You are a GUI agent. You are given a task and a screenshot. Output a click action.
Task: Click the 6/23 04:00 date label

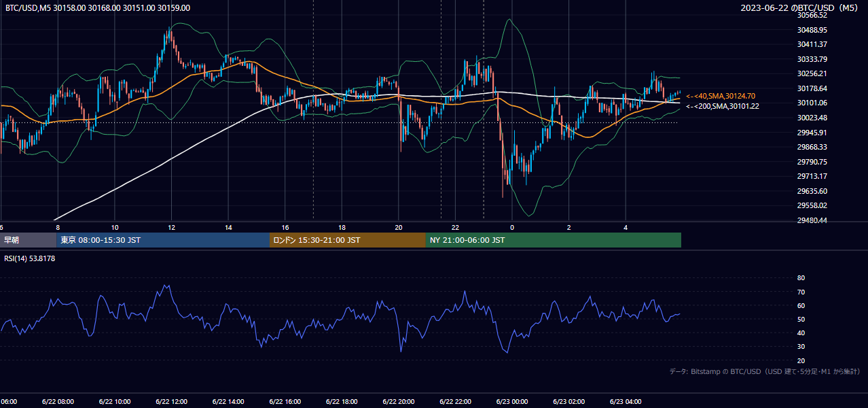[626, 402]
